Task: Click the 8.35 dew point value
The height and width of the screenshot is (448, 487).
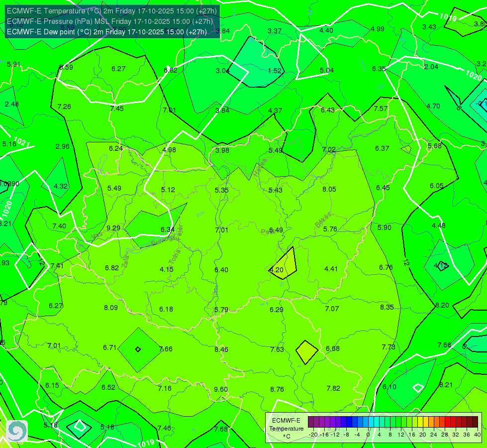Action: click(387, 307)
